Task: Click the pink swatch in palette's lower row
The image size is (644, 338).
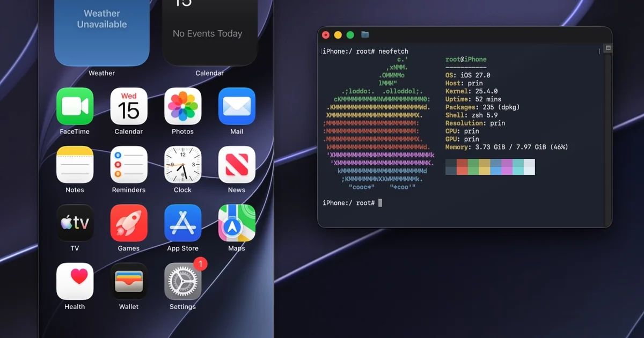Action: coord(507,171)
